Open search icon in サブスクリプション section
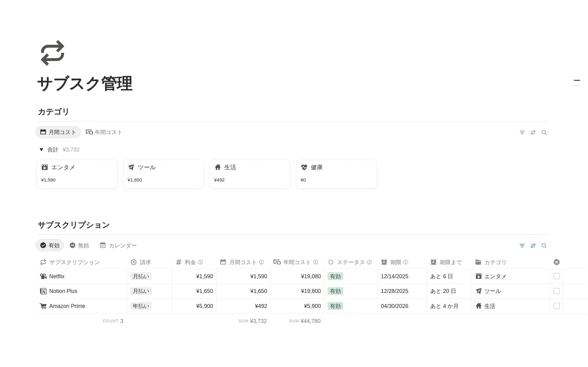The image size is (588, 367). (544, 246)
